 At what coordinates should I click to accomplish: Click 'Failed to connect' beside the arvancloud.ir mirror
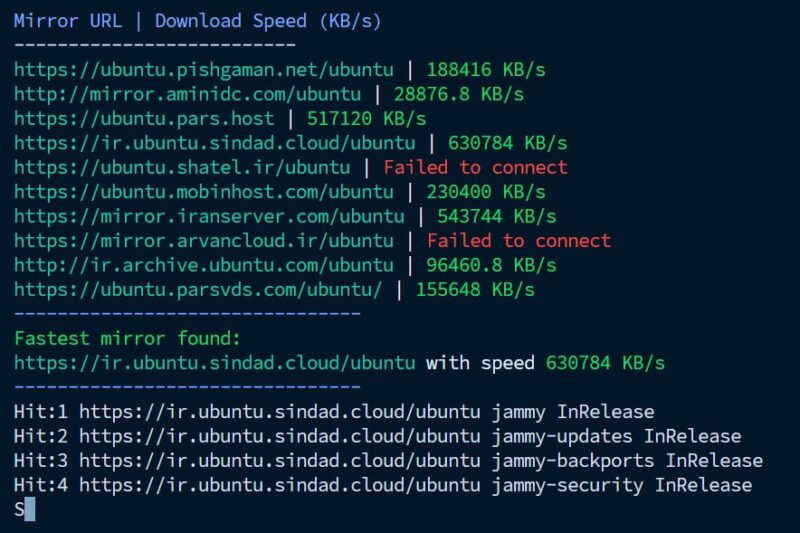(x=518, y=240)
